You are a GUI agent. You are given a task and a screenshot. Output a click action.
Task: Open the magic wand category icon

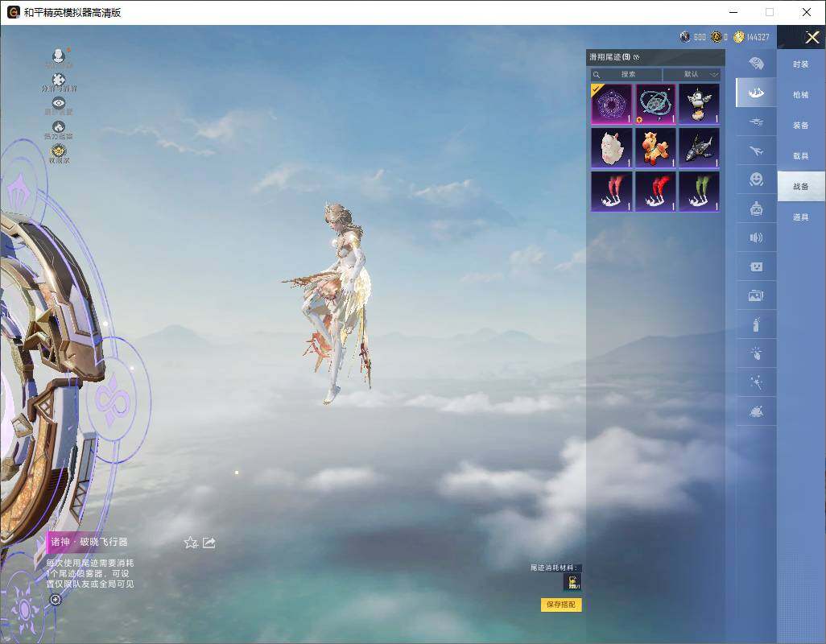[756, 382]
